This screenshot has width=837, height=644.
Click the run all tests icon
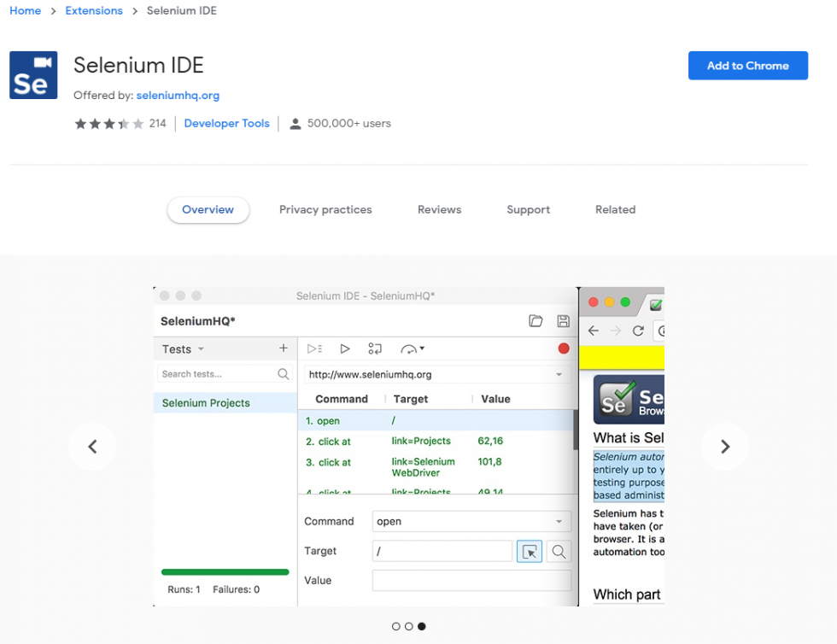click(314, 348)
